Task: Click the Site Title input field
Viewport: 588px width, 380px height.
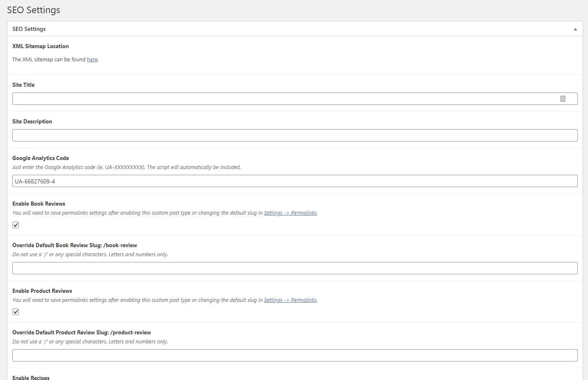Action: point(295,99)
